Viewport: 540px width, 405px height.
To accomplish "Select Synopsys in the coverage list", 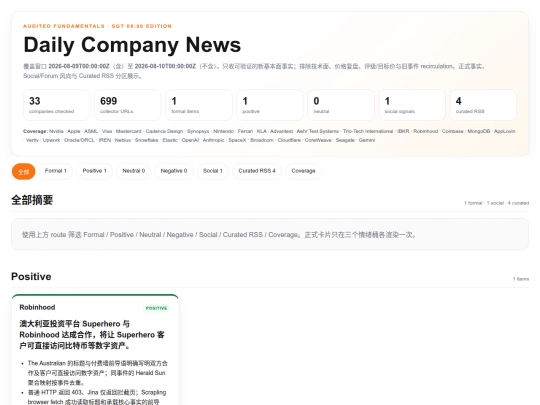I will 198,131.
